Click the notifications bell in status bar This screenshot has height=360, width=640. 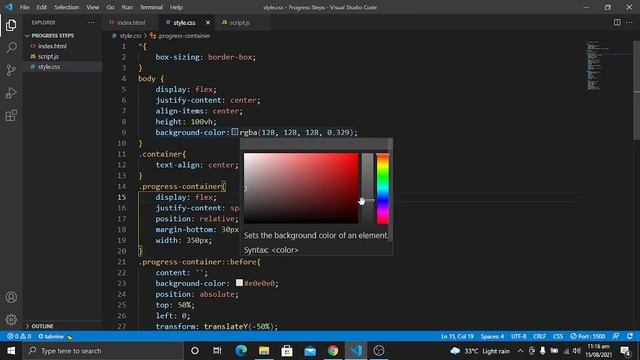[x=630, y=336]
